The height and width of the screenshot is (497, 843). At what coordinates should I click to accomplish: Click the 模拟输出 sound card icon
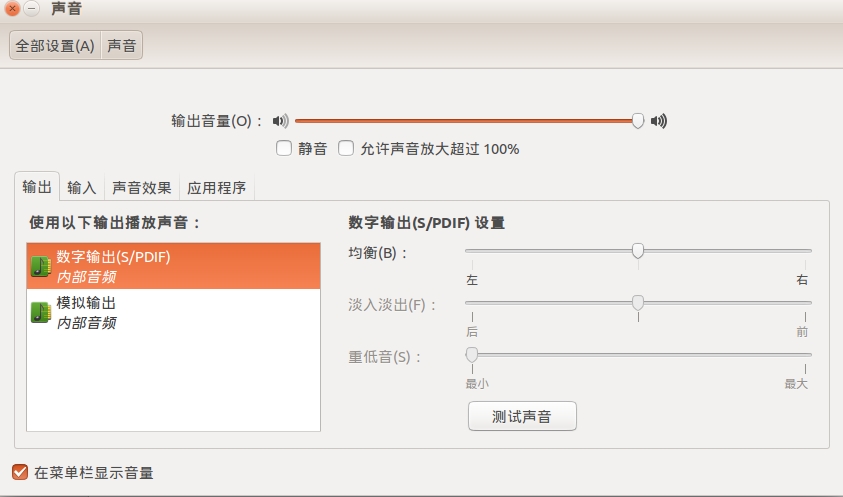click(x=41, y=312)
